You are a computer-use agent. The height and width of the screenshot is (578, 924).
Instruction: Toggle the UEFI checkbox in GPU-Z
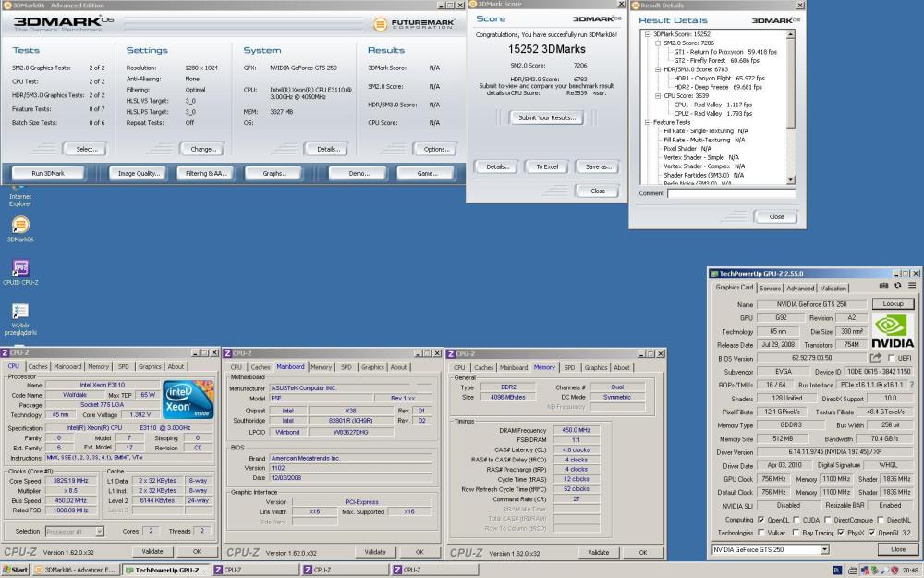[893, 357]
